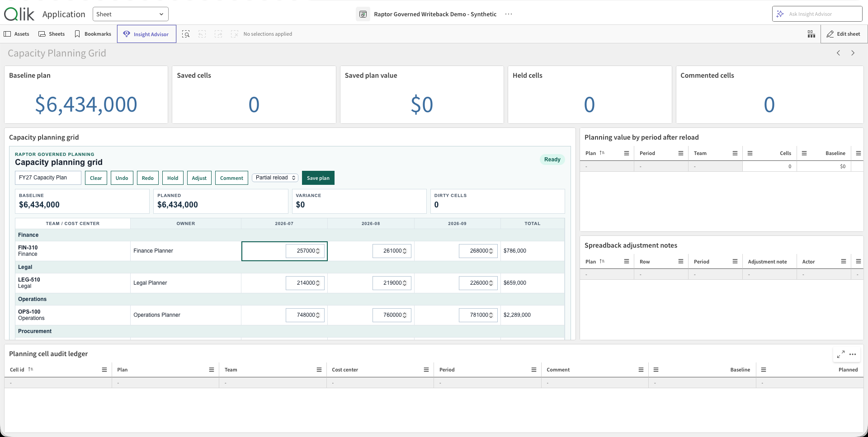Screen dimensions: 868x437
Task: Open Actor column menu in spreadback notes
Action: tap(844, 262)
